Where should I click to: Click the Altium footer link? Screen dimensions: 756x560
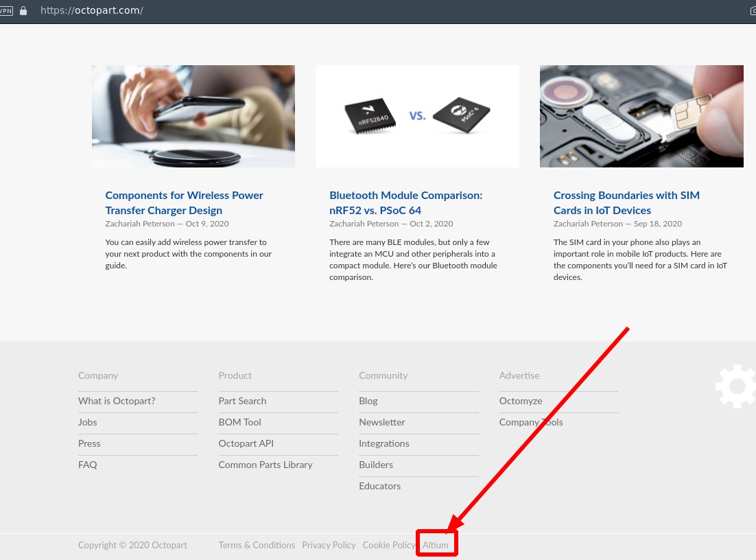pos(436,545)
